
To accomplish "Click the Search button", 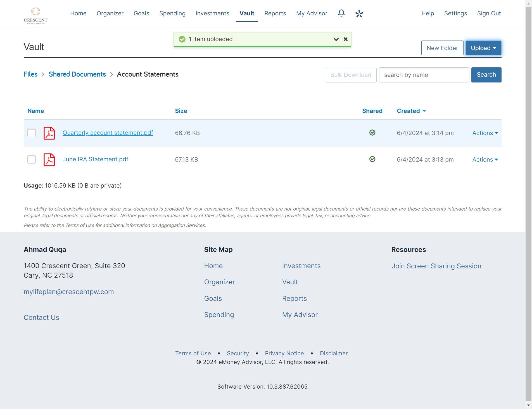I will pos(486,75).
